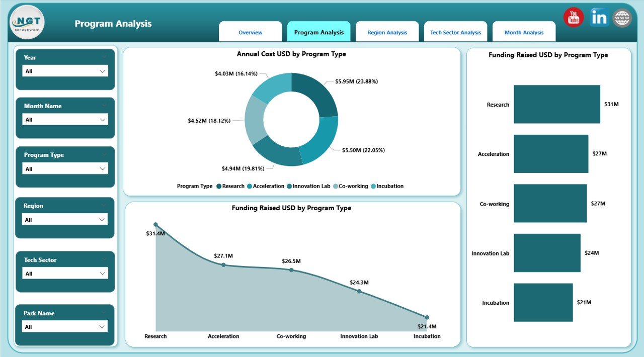Click the Incubation point on area chart
This screenshot has width=644, height=357.
coord(427,317)
